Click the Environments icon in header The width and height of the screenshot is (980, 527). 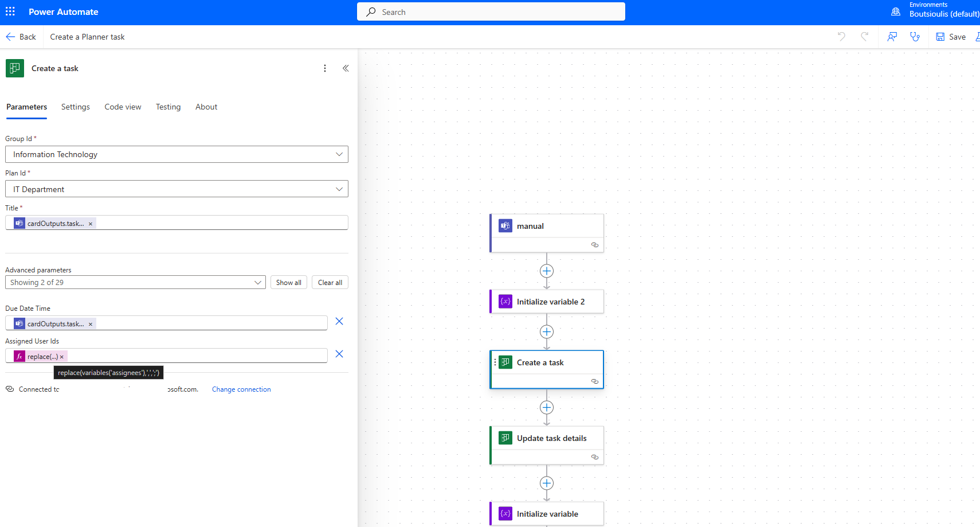[896, 11]
